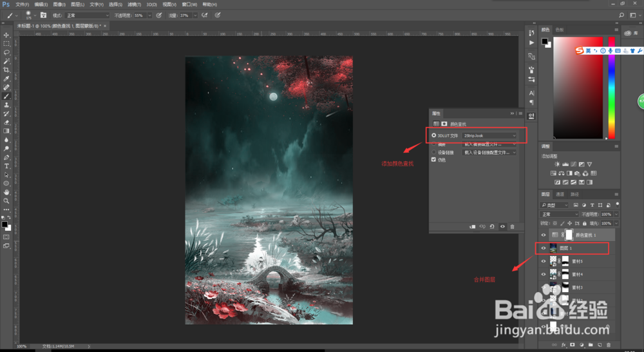Select the Zoom tool
This screenshot has height=352, width=644.
[x=6, y=201]
